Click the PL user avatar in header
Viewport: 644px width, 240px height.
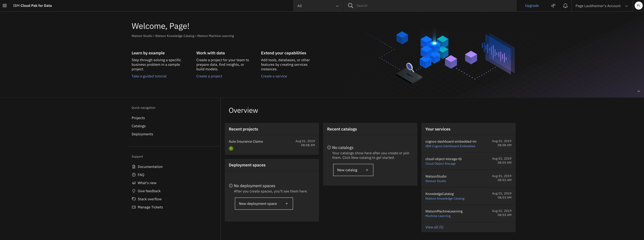(638, 6)
